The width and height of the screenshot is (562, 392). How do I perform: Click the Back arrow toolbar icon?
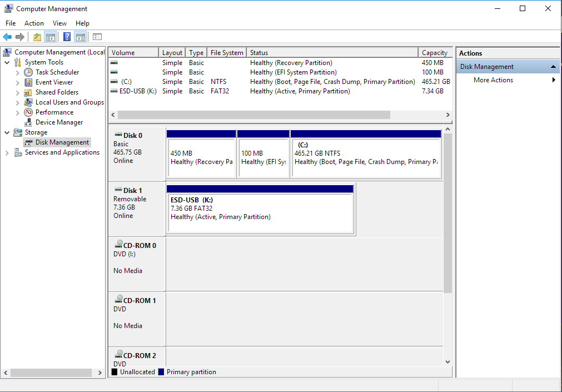(x=7, y=37)
